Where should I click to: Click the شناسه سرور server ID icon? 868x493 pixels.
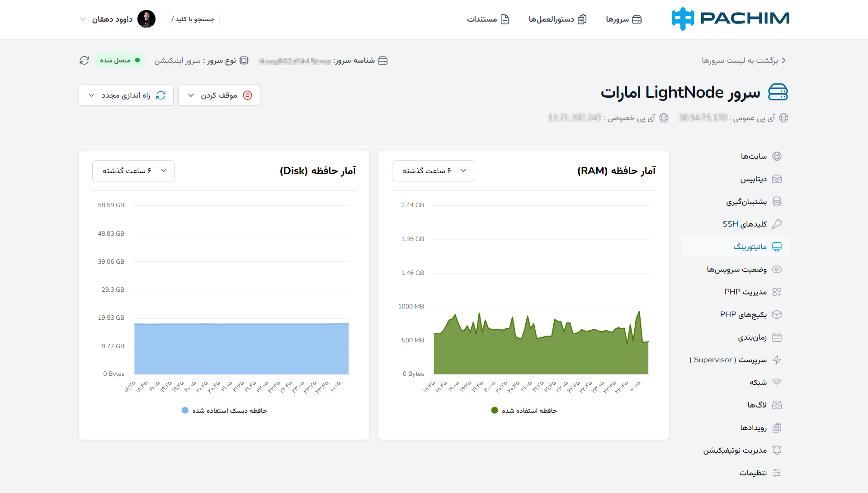coord(382,61)
